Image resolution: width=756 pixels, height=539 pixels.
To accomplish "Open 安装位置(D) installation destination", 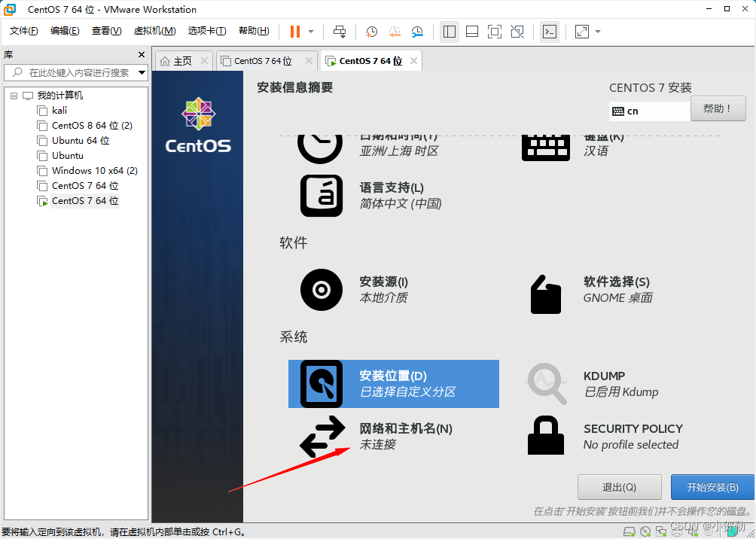I will point(393,384).
